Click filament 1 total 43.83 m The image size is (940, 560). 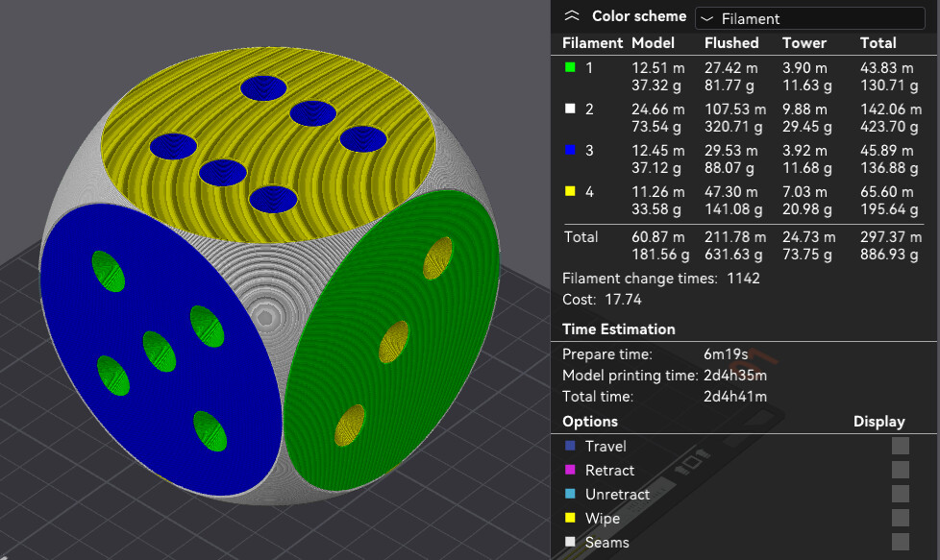[886, 68]
